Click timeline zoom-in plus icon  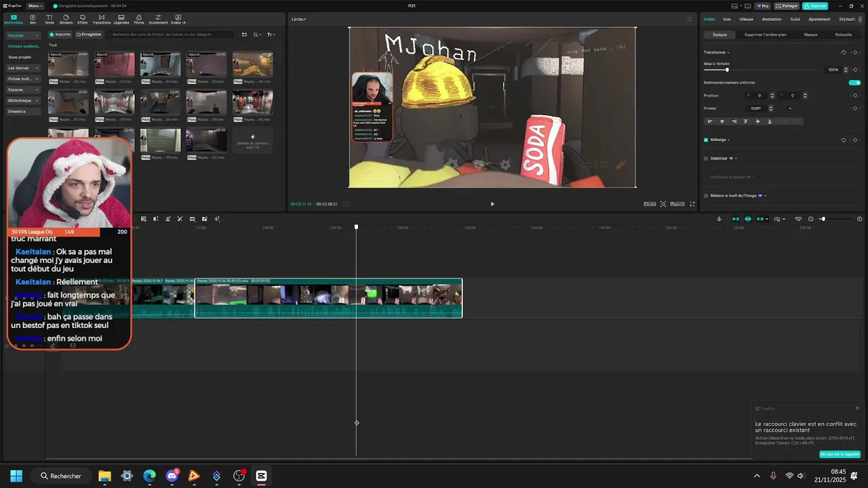coord(860,219)
